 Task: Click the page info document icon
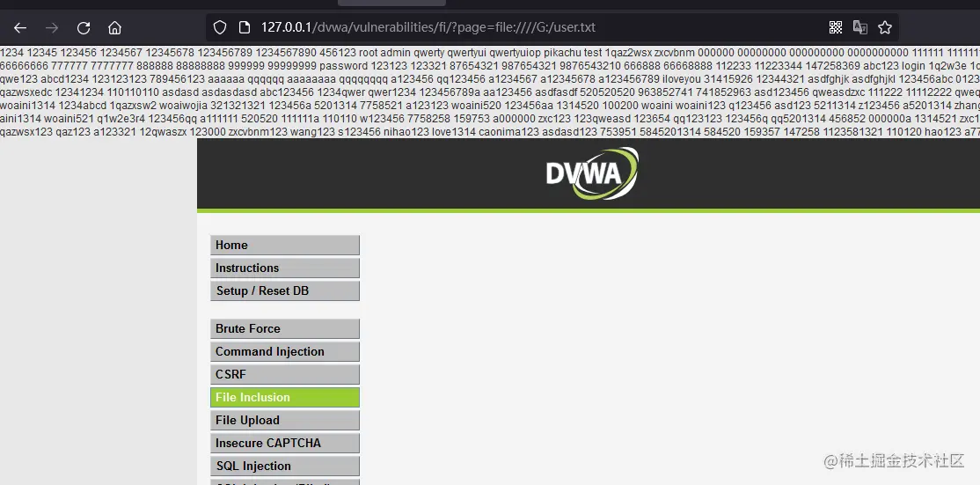coord(245,27)
